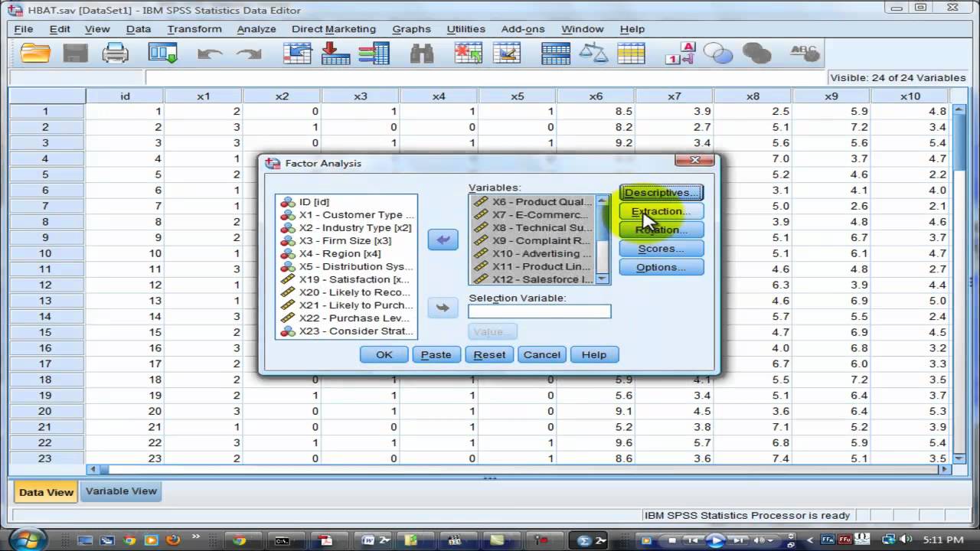Click the Save floppy disk icon
This screenshot has height=551, width=980.
[x=75, y=53]
